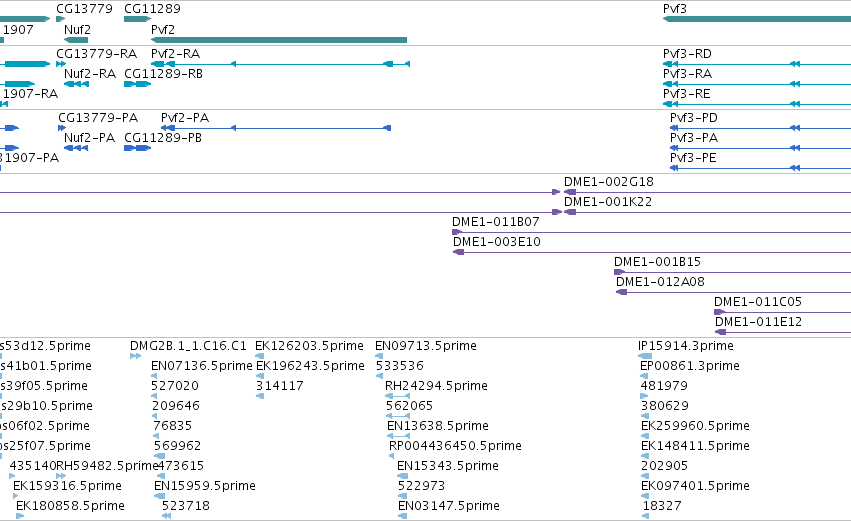Select the EK126203.5prime EST label

pos(309,346)
